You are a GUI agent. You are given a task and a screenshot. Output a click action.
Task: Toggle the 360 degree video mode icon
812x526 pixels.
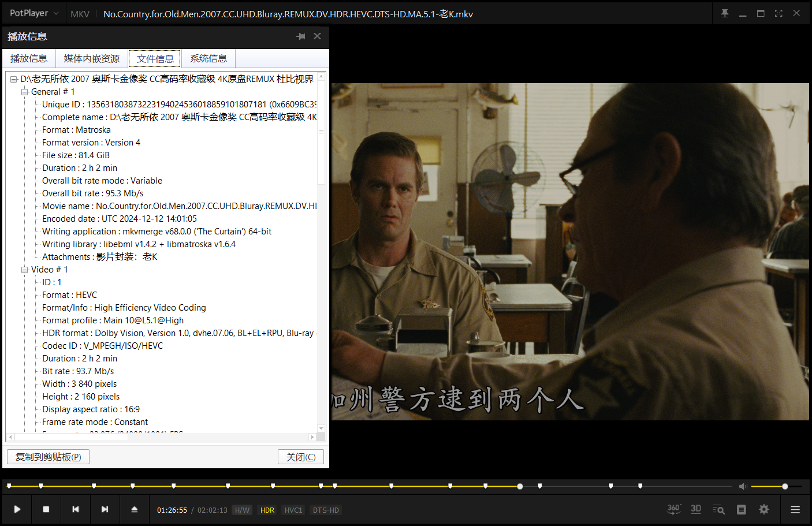tap(674, 509)
